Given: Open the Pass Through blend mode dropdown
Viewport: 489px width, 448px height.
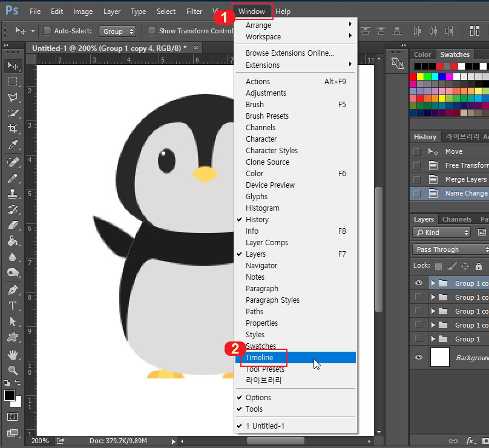Looking at the screenshot, I should 451,249.
